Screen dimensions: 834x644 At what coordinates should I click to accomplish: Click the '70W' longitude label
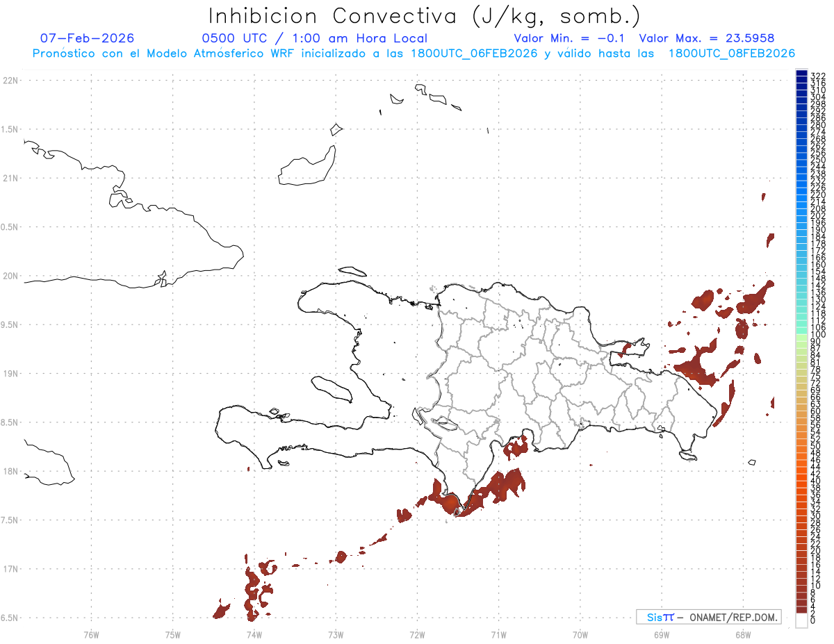(x=580, y=634)
